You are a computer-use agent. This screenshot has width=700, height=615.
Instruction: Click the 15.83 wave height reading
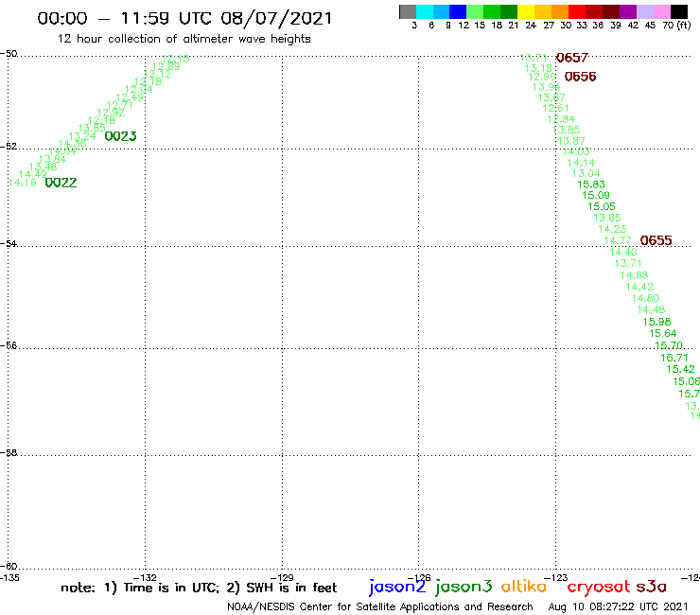tap(591, 184)
